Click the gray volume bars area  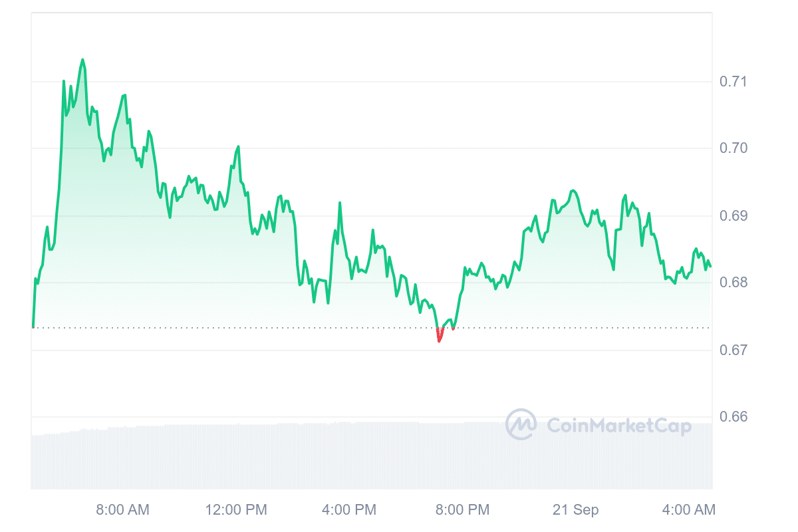(x=266, y=459)
